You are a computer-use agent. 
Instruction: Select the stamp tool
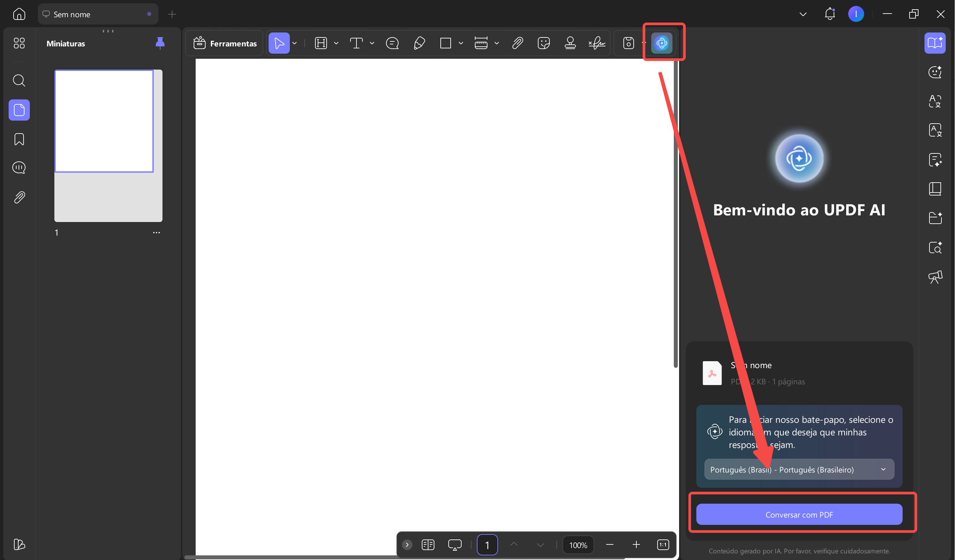570,43
